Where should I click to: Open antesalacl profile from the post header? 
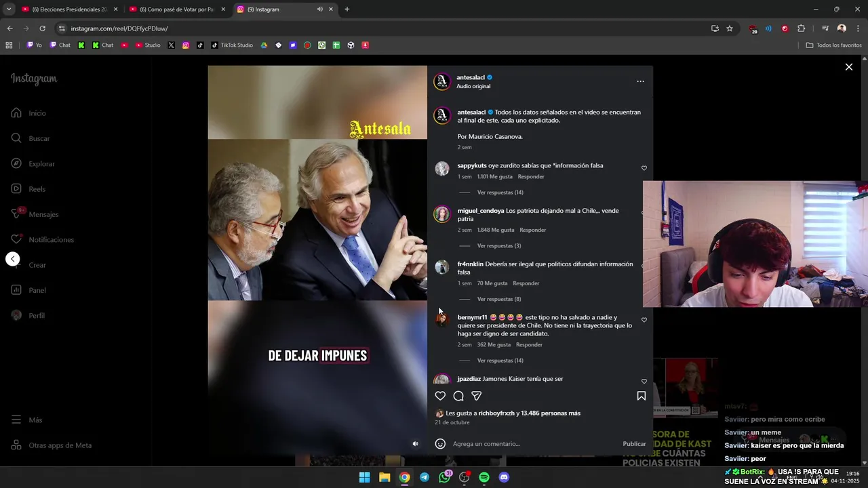(x=471, y=77)
